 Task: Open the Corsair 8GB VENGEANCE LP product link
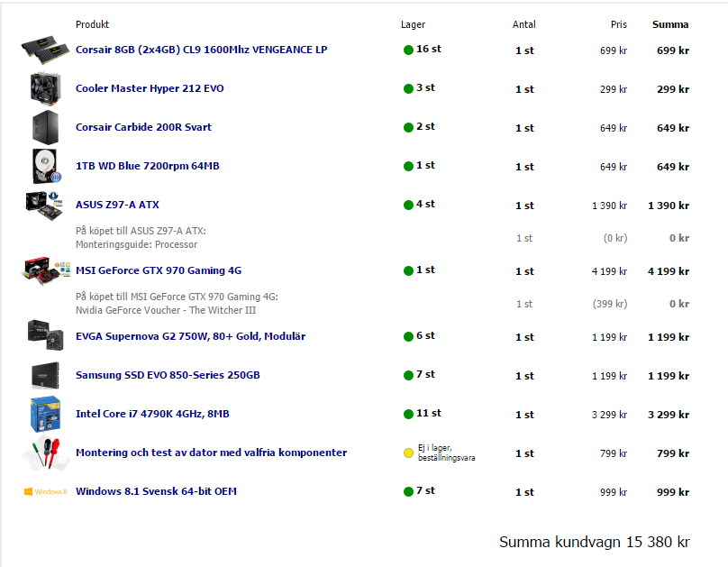(x=201, y=50)
